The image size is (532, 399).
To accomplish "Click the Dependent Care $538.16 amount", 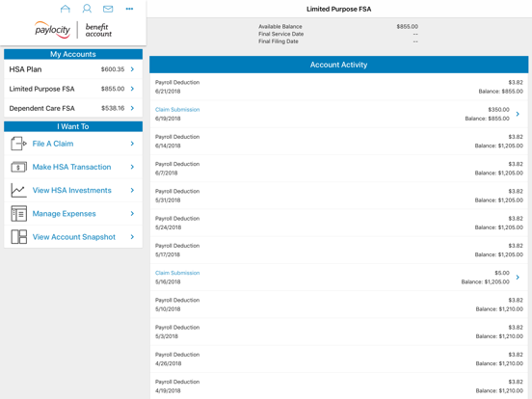I will click(113, 108).
